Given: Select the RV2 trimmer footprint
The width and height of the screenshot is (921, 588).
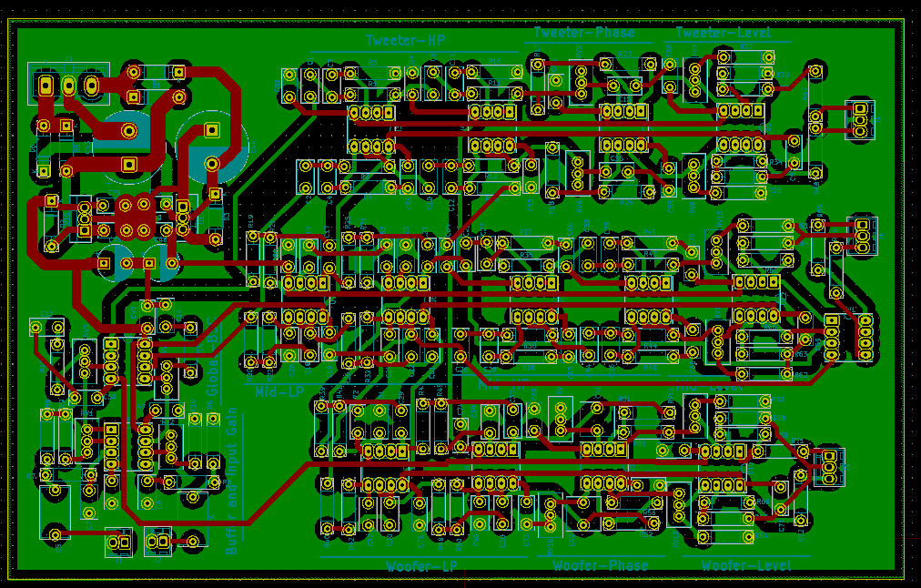Looking at the screenshot, I should [x=170, y=446].
